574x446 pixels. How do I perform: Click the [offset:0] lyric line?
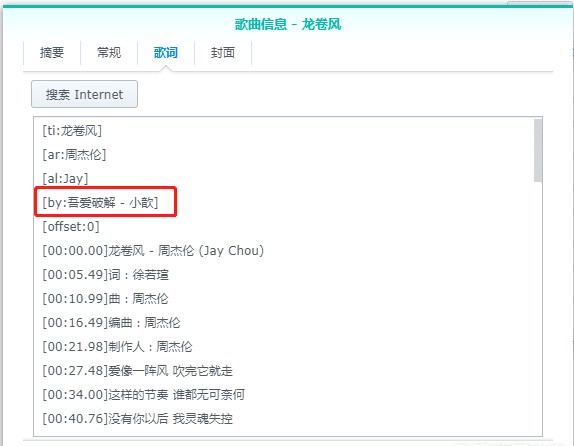pyautogui.click(x=71, y=227)
